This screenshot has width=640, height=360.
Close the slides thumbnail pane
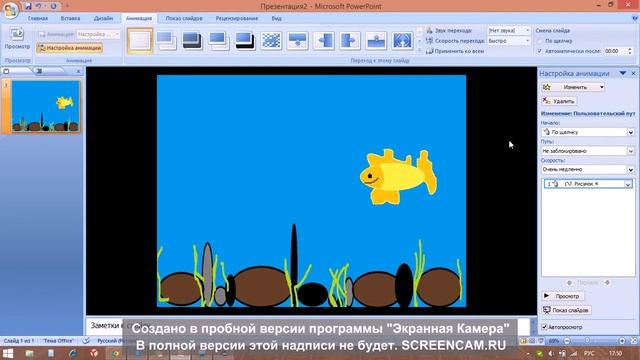pyautogui.click(x=78, y=71)
